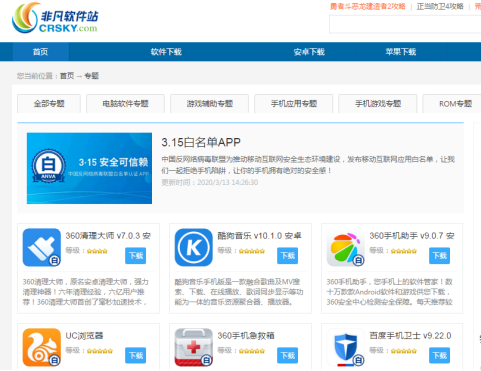
Task: Open UC浏览器 title link
Action: pyautogui.click(x=84, y=335)
